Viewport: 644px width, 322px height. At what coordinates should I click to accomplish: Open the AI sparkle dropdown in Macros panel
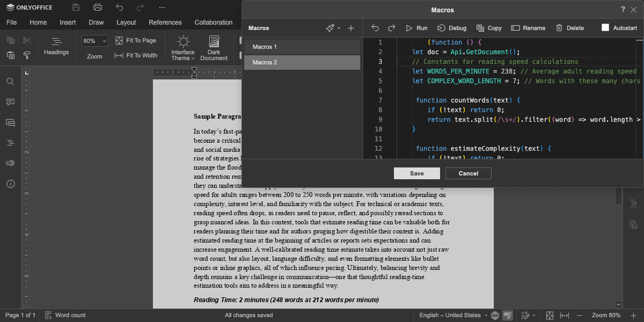(333, 28)
